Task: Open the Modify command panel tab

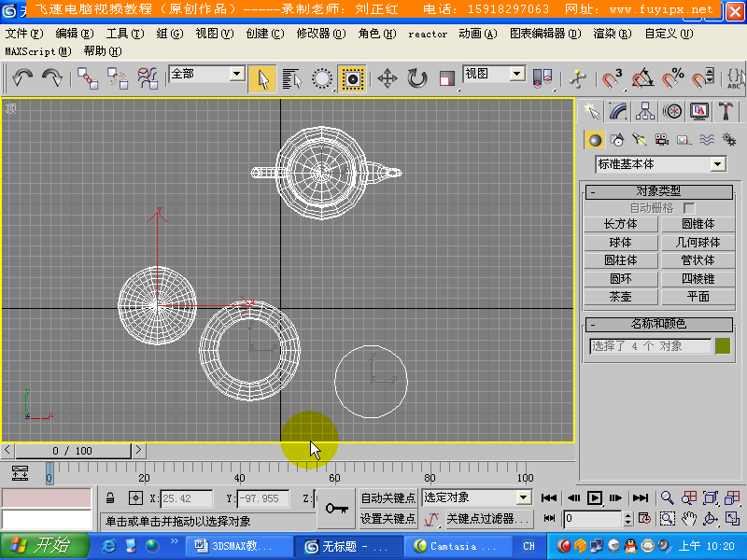Action: point(618,111)
